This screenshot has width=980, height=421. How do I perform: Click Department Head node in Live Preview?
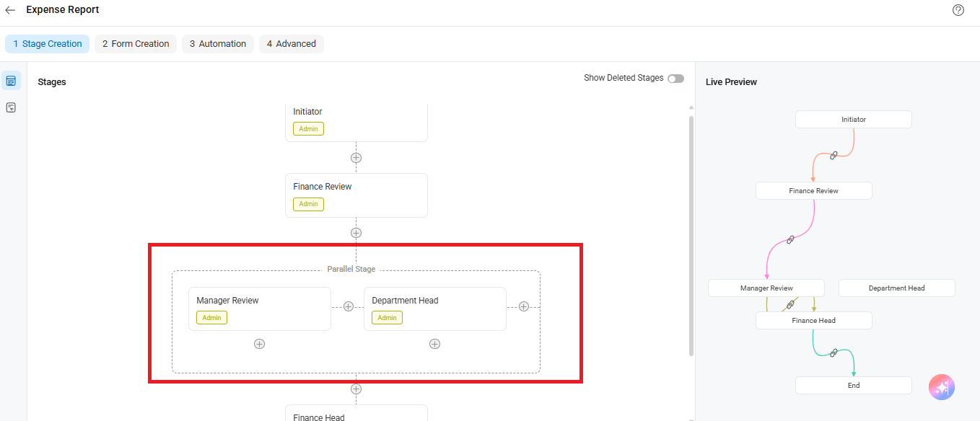(x=897, y=288)
